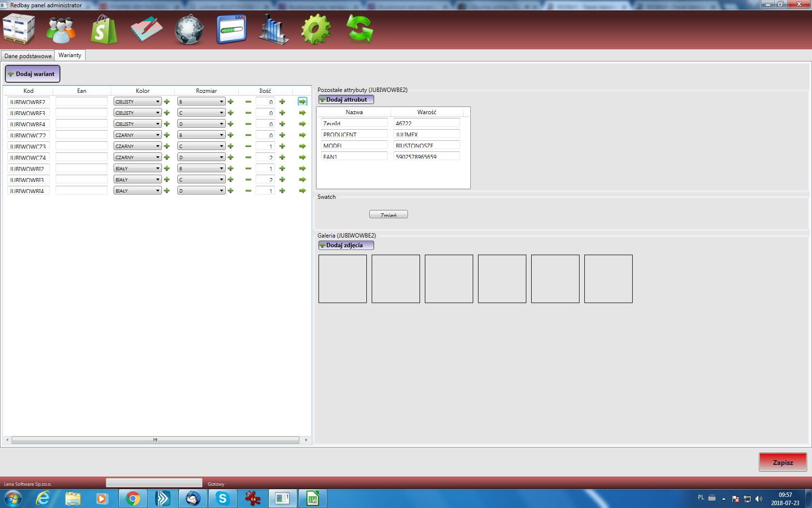Open Google Chrome from the taskbar

[x=132, y=498]
